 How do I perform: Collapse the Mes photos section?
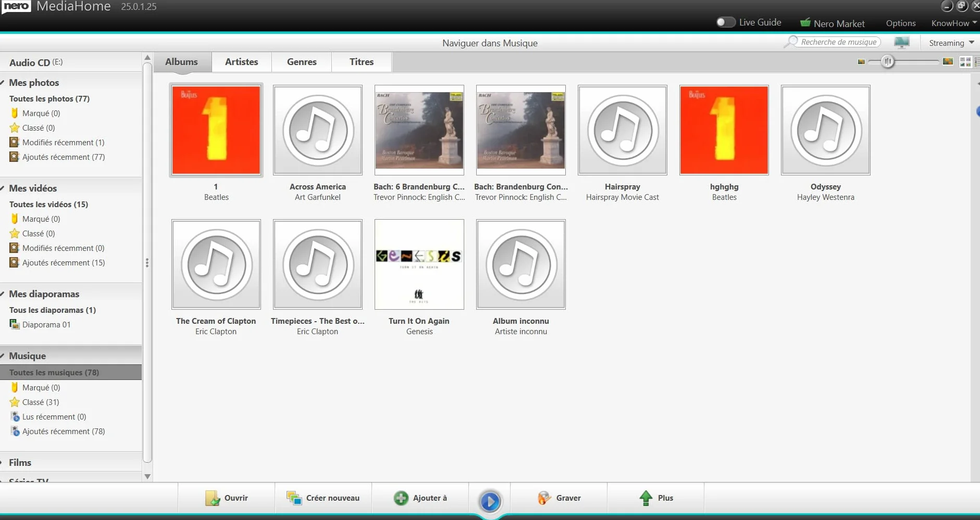pos(3,83)
